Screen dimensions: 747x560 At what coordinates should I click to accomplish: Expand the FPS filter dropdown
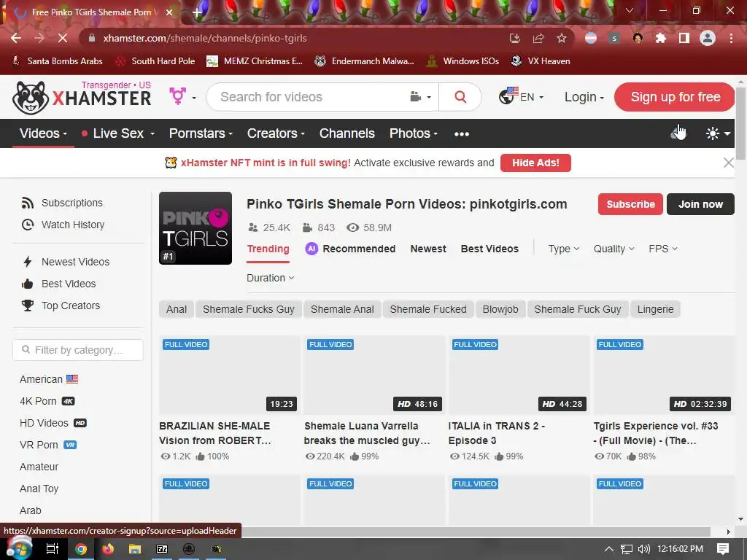point(662,249)
